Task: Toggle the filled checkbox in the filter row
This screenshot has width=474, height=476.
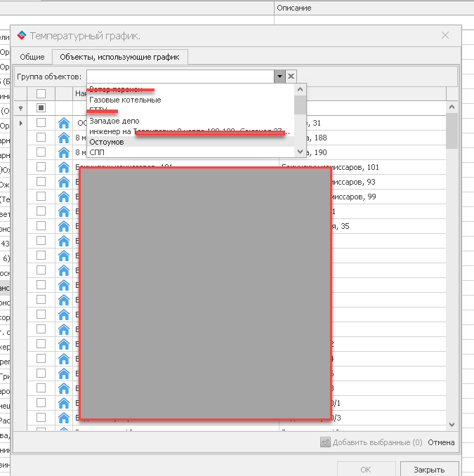Action: point(41,108)
